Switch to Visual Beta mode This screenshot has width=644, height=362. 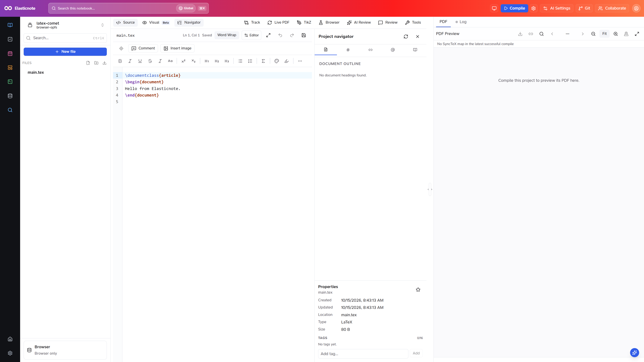tap(156, 22)
